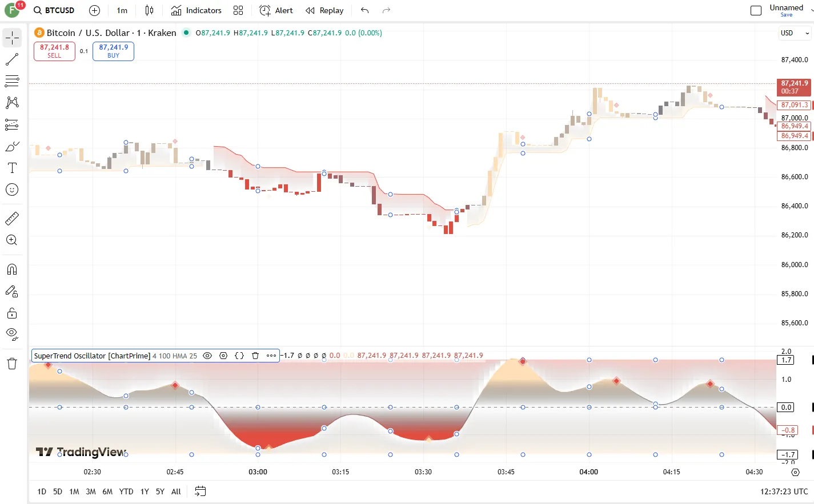Open the layout setup grid icon
The image size is (814, 504).
238,10
